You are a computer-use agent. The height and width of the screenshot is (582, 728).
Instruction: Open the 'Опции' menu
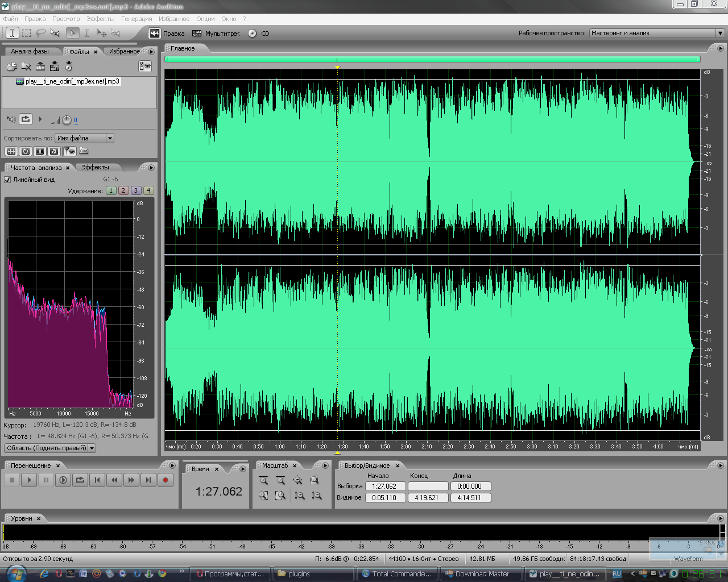coord(205,19)
